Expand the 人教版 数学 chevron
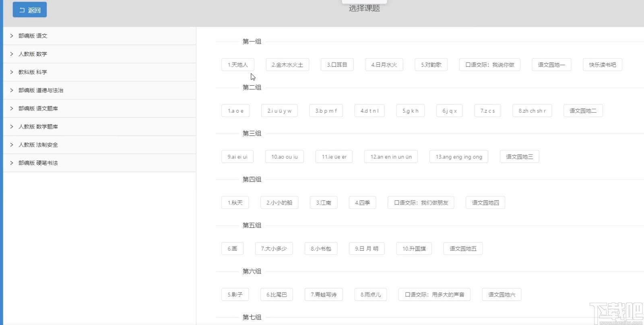This screenshot has height=325, width=644. pyautogui.click(x=12, y=54)
